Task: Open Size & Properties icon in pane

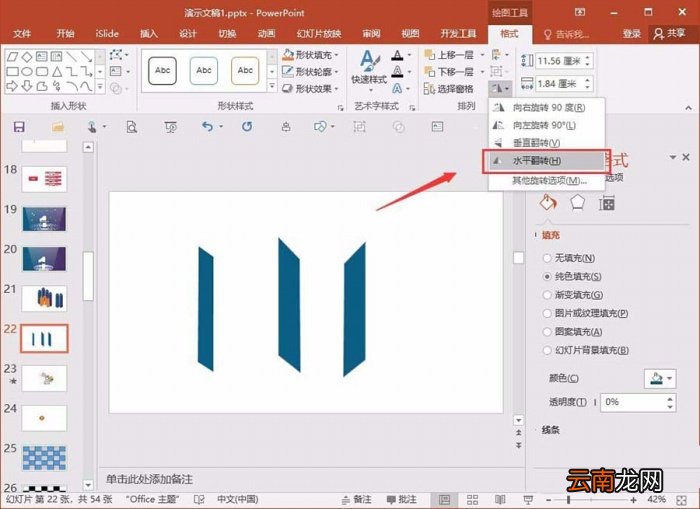Action: pyautogui.click(x=607, y=203)
